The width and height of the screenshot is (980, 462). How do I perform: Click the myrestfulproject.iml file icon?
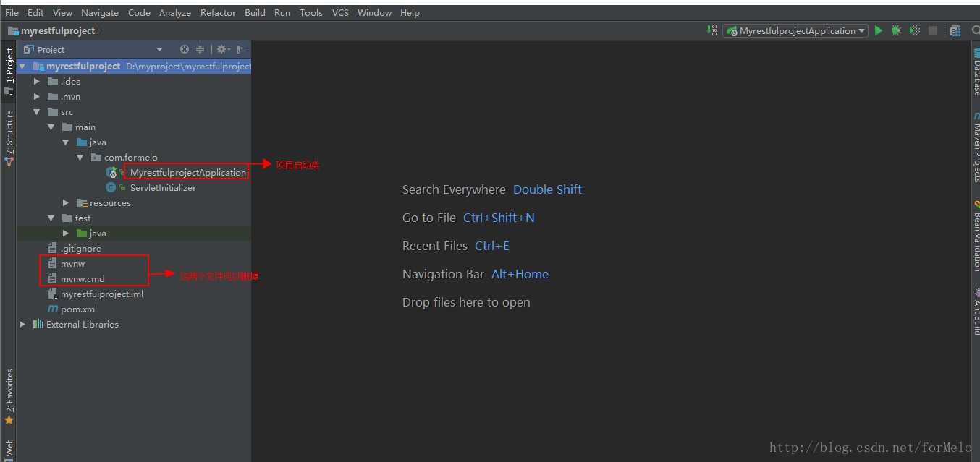[53, 294]
